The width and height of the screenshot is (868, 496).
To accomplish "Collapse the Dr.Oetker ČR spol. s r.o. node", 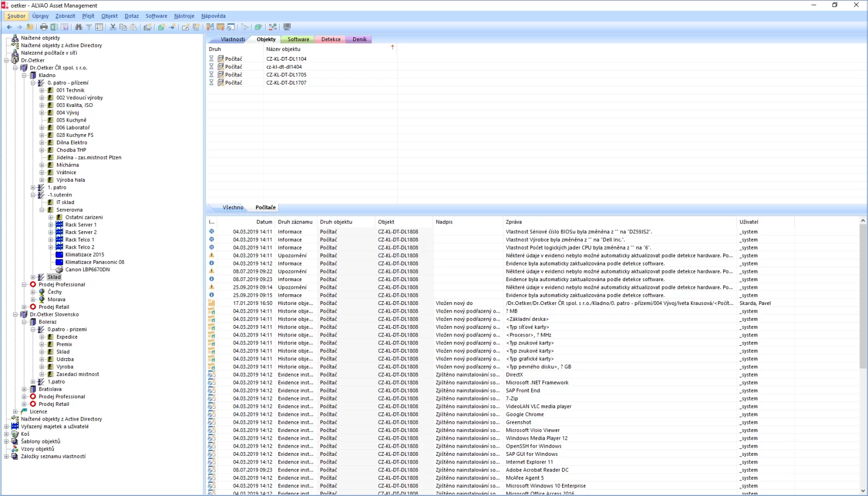I will point(15,68).
